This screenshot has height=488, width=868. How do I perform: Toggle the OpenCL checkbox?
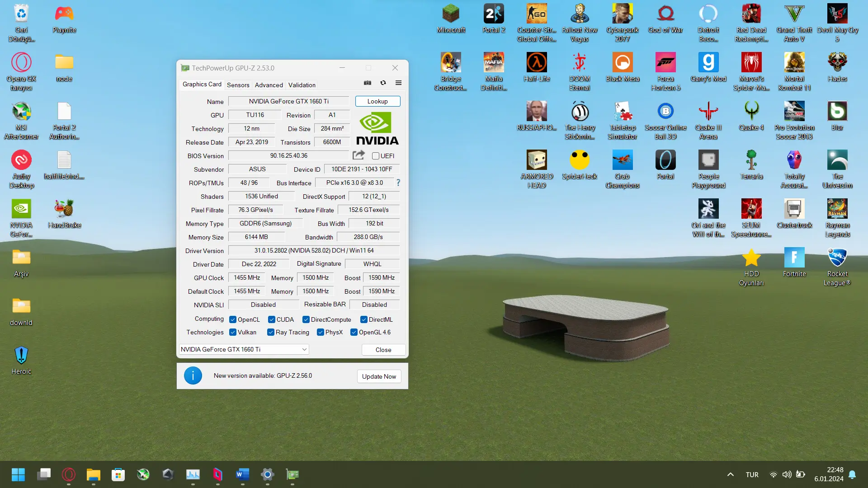[233, 319]
